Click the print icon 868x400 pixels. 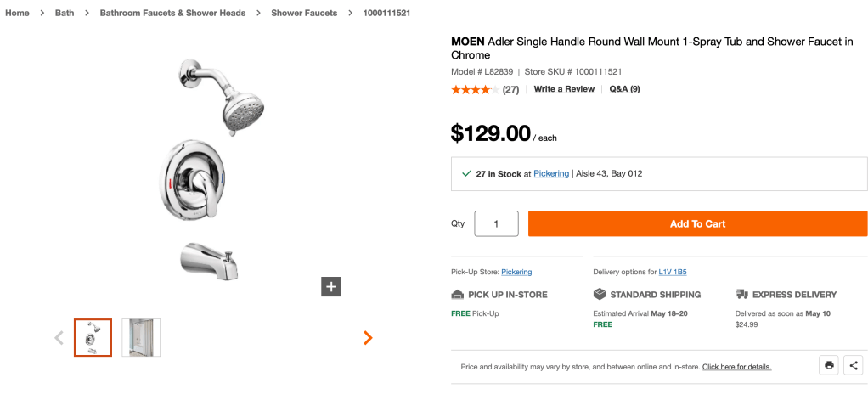829,365
